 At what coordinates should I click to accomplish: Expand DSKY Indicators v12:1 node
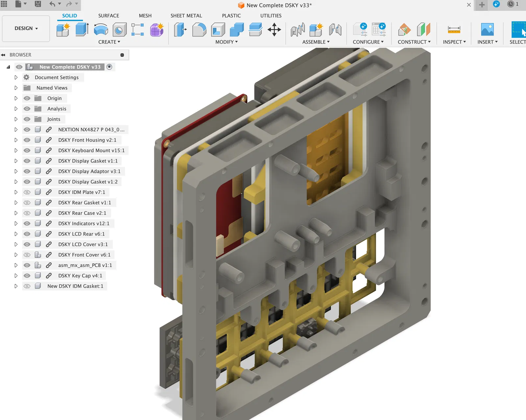16,224
